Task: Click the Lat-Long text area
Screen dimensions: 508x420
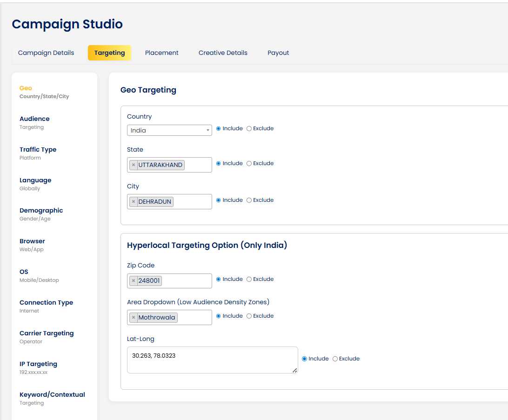Action: [x=213, y=360]
